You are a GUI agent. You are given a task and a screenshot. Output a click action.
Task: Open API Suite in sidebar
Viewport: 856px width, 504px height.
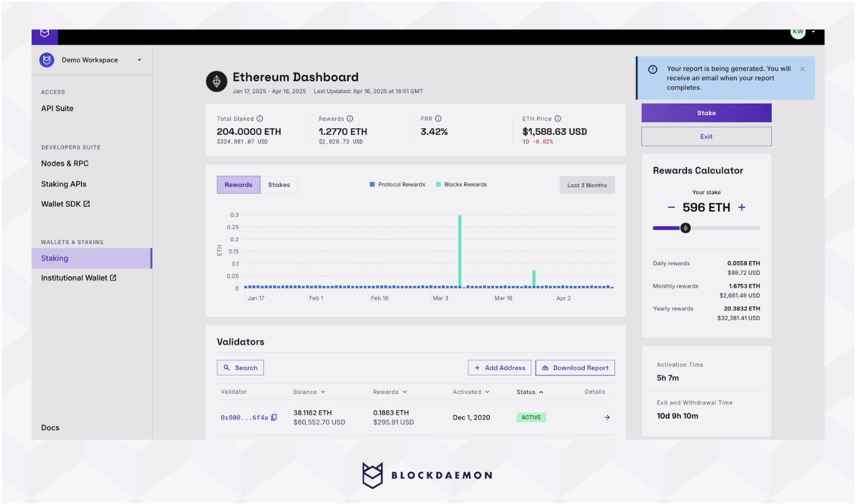point(57,108)
